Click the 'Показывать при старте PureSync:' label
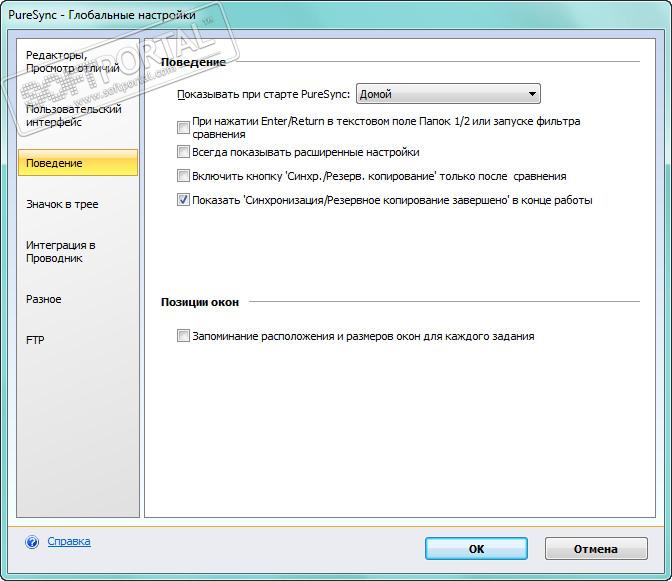The width and height of the screenshot is (672, 581). pyautogui.click(x=264, y=94)
